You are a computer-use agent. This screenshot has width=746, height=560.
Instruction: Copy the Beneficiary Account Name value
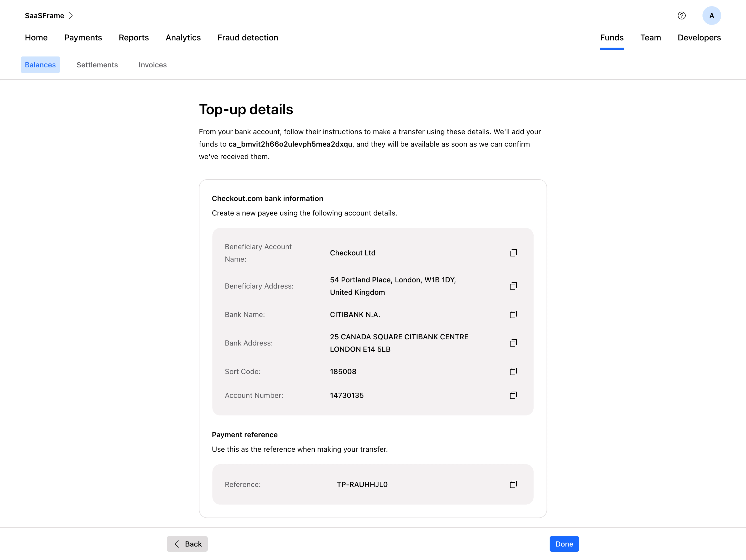pos(513,253)
